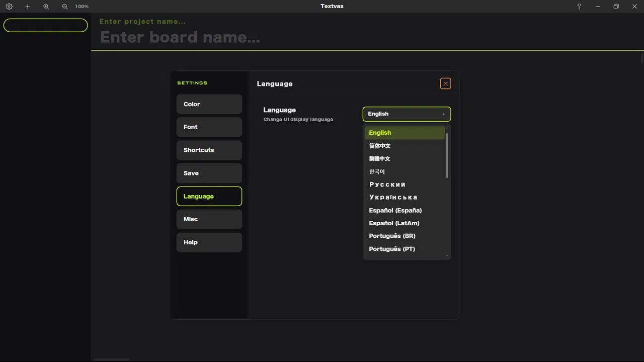Pick Español (LatAm) option
This screenshot has width=644, height=362.
405,223
